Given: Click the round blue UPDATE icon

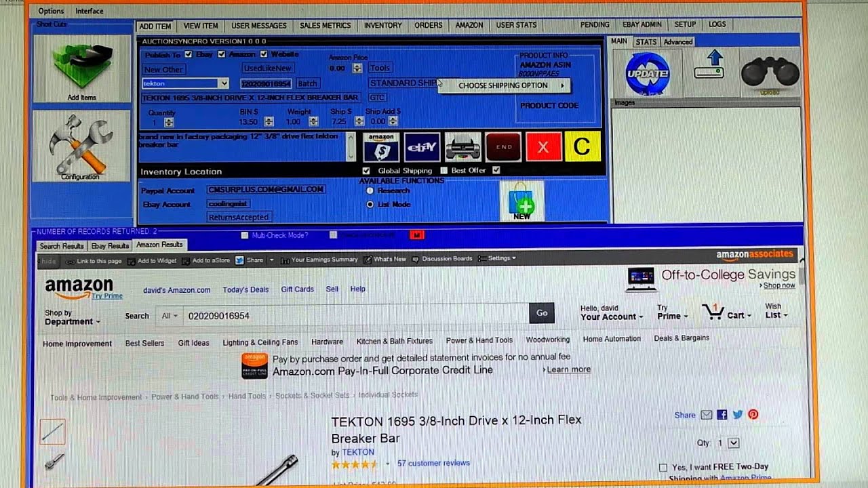Looking at the screenshot, I should (648, 73).
